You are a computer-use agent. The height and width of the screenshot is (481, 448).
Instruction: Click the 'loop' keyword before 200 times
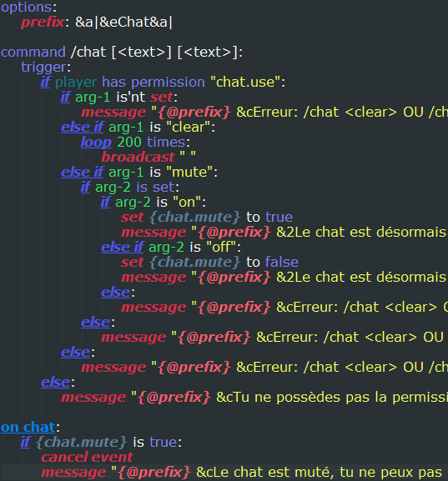(96, 143)
